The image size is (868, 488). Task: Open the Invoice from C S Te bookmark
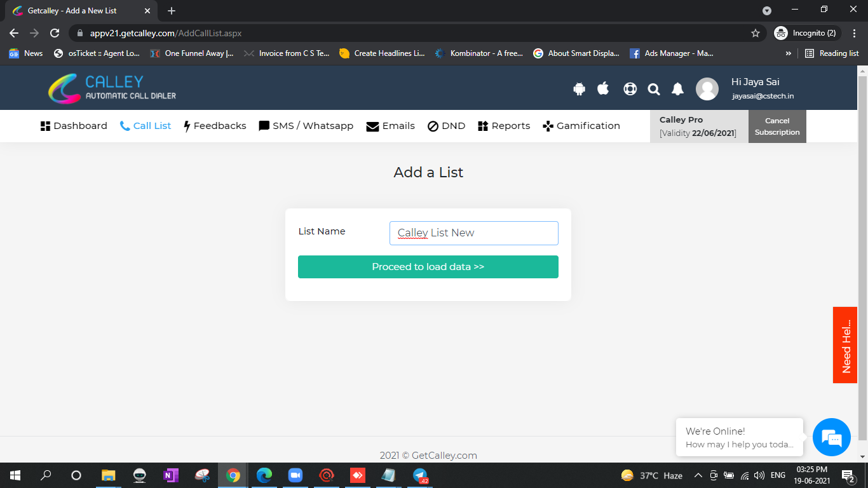[x=287, y=53]
